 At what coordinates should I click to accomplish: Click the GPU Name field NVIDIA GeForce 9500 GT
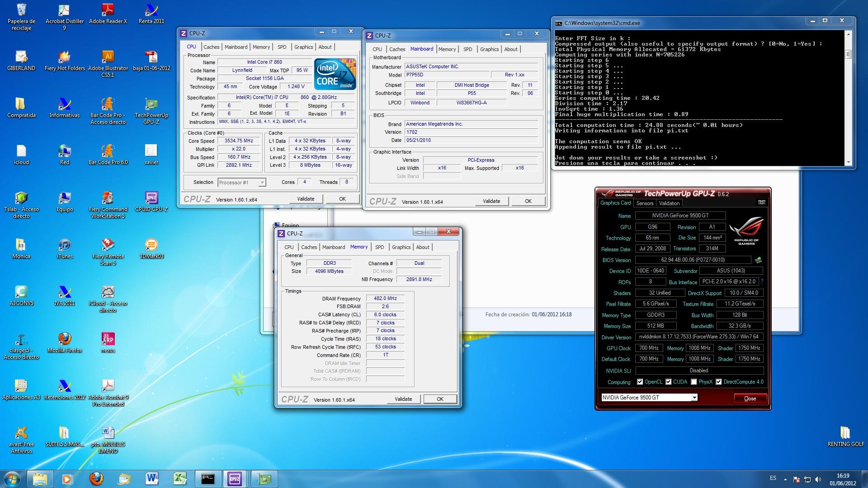pos(680,216)
